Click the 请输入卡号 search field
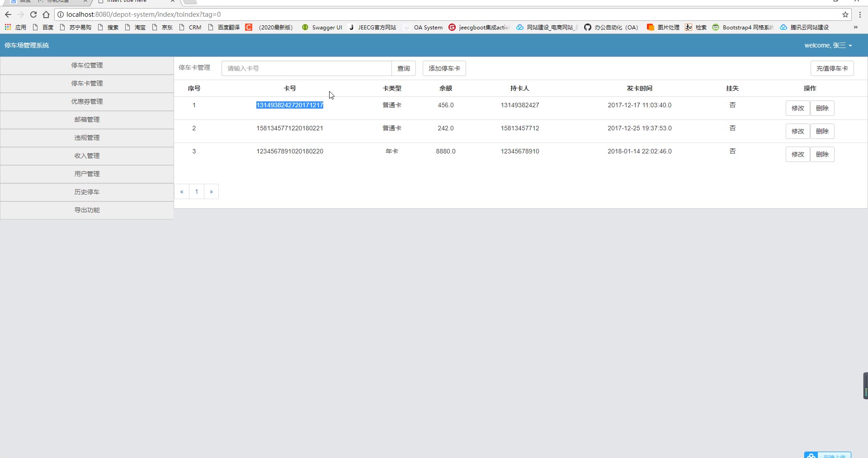Screen dimensions: 868x458 click(x=307, y=68)
